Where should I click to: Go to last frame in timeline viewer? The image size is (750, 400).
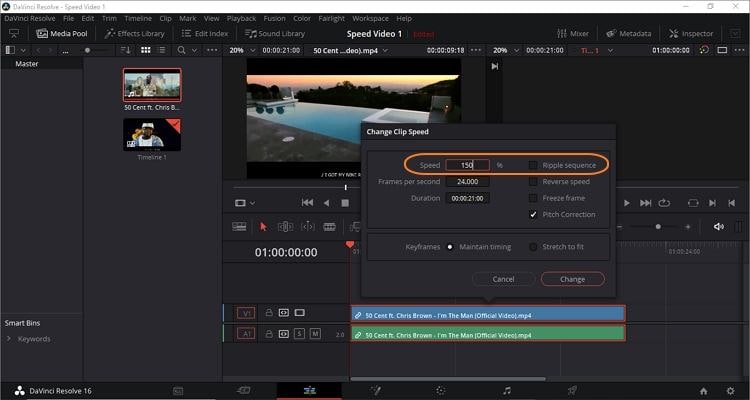point(646,203)
